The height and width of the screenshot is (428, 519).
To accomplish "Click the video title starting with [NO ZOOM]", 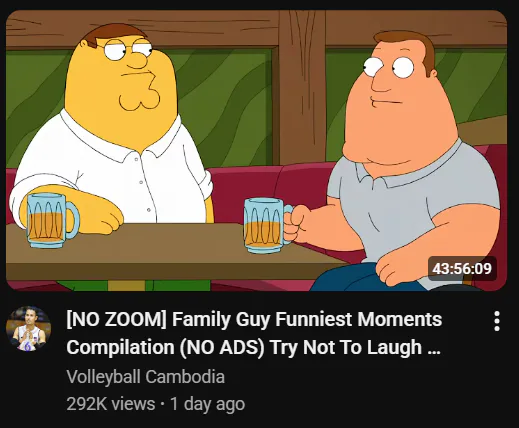I will coord(254,333).
